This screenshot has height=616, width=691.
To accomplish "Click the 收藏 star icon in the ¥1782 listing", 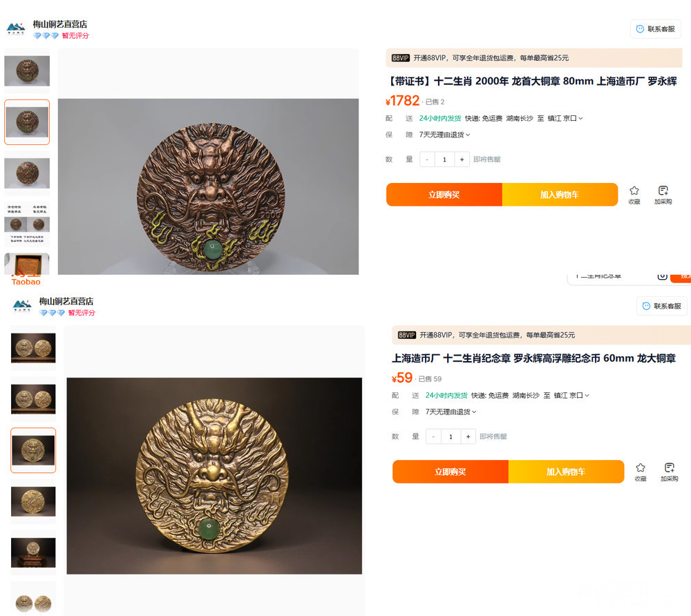I will coord(634,191).
